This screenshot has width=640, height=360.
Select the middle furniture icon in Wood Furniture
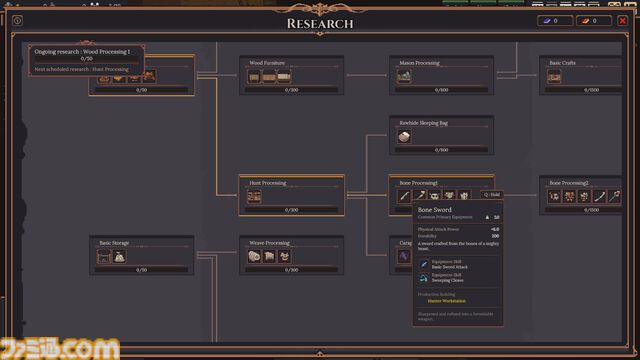pos(269,76)
